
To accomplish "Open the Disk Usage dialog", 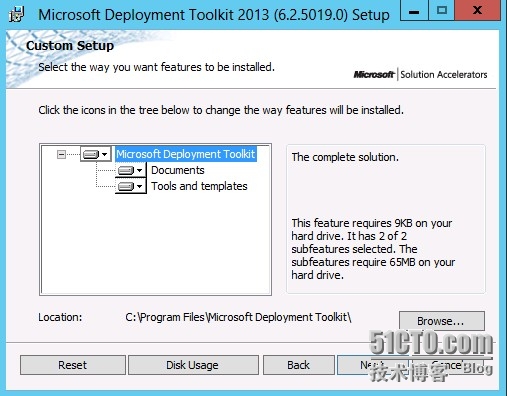I will 193,365.
